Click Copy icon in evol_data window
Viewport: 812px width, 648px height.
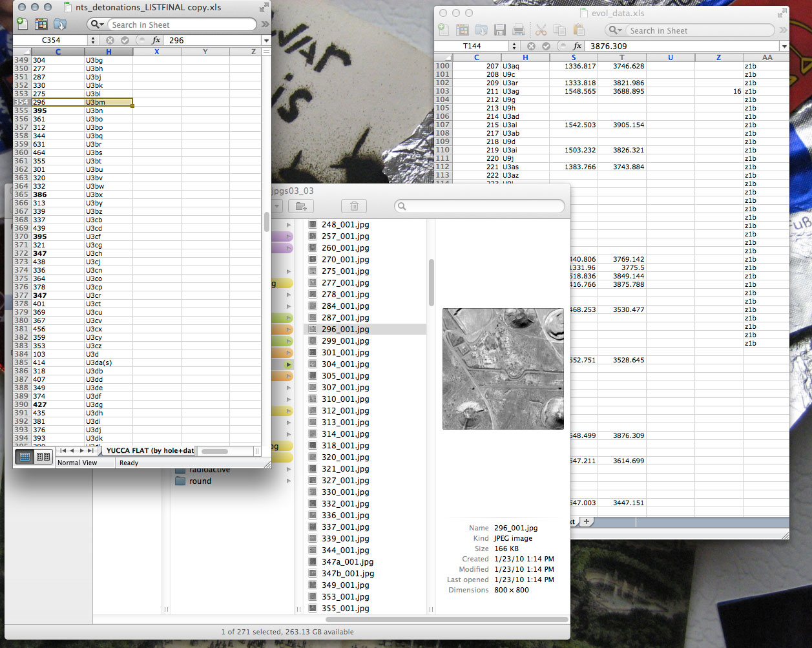pyautogui.click(x=560, y=30)
